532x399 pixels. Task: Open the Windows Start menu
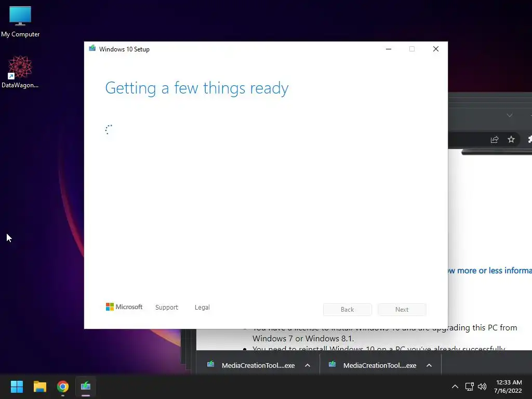coord(17,387)
